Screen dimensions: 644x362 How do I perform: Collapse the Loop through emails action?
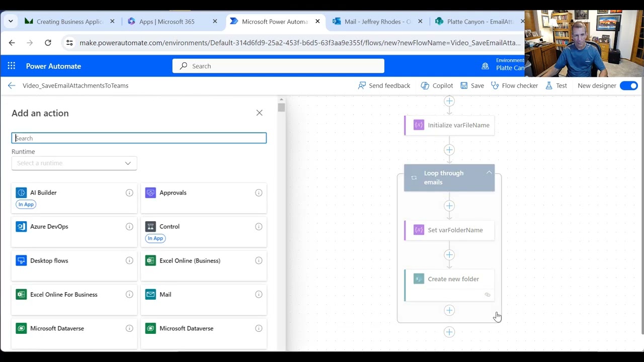[x=489, y=172]
